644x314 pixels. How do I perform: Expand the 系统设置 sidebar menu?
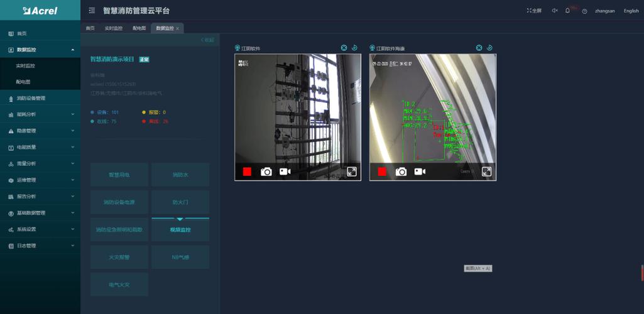[x=40, y=229]
